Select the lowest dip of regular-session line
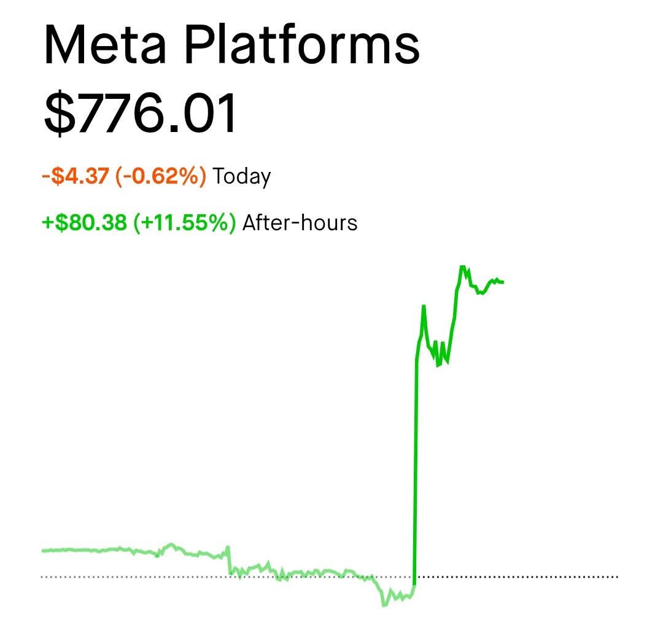 (384, 605)
